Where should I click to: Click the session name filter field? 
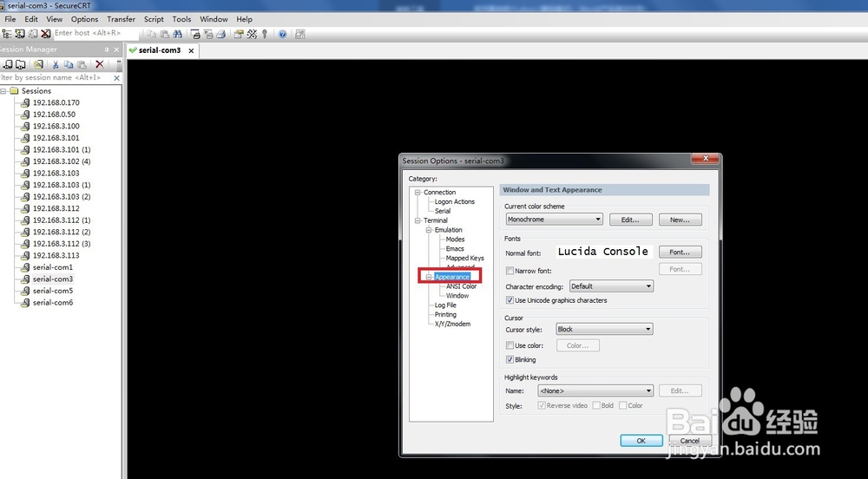pos(56,78)
